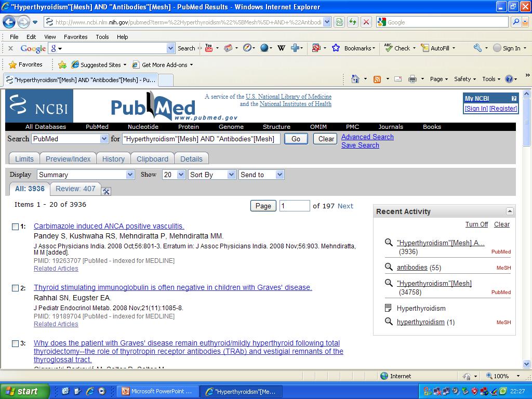Open the Details tab
This screenshot has width=532, height=399.
coord(191,159)
